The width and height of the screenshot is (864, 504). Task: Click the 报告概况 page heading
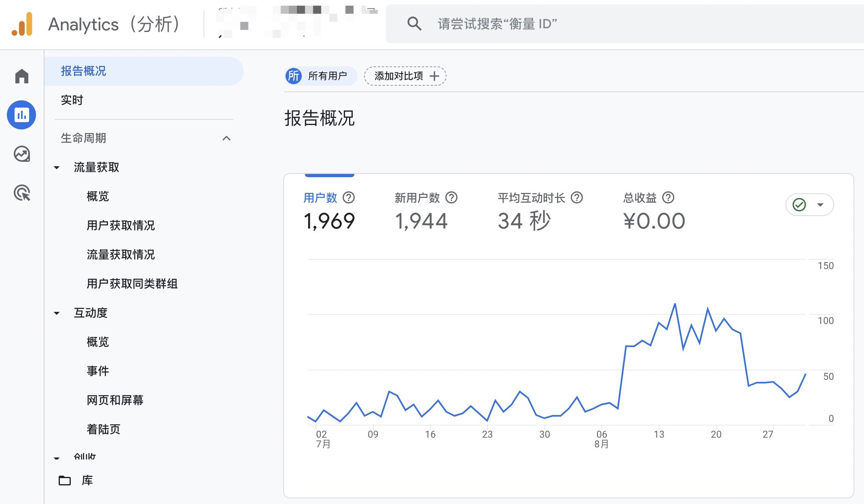[320, 118]
